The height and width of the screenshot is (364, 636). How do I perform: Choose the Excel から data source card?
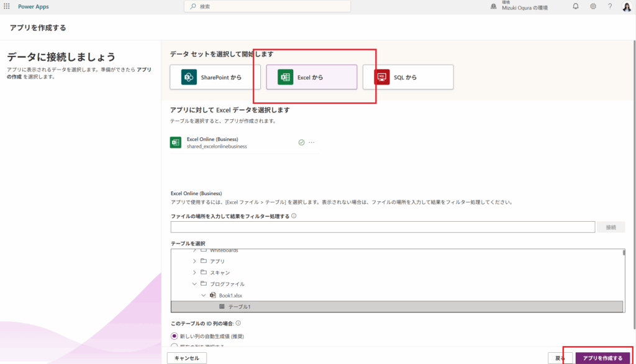coord(311,77)
